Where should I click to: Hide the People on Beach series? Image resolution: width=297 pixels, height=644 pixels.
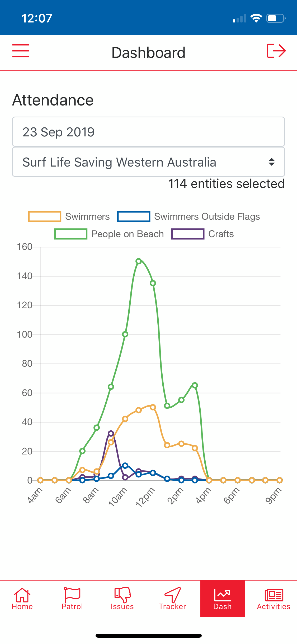tap(109, 234)
